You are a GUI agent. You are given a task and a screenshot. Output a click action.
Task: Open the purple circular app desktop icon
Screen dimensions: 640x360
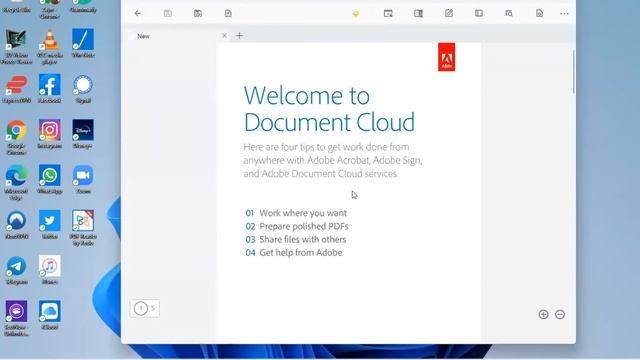(x=16, y=318)
